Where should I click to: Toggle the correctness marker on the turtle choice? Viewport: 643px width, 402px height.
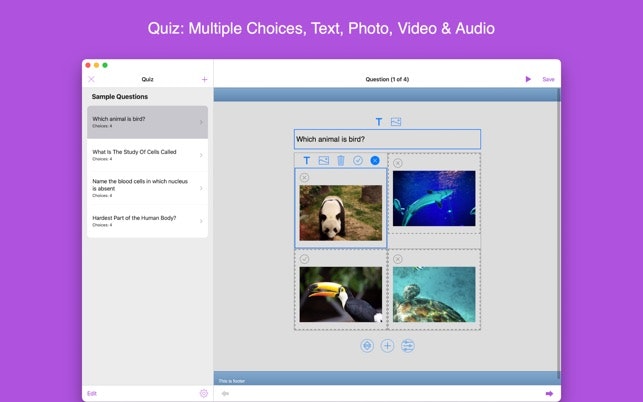click(397, 259)
